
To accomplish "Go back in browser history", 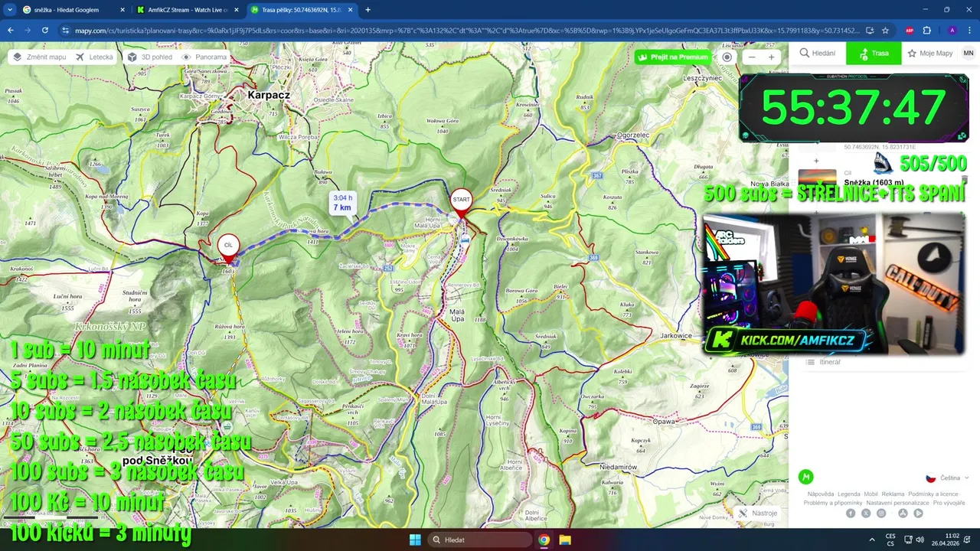I will [x=11, y=30].
